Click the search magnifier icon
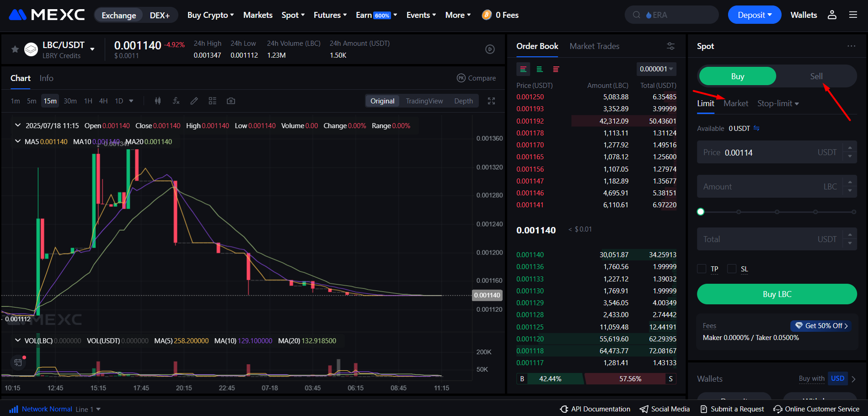Viewport: 868px width, 416px height. pos(636,15)
